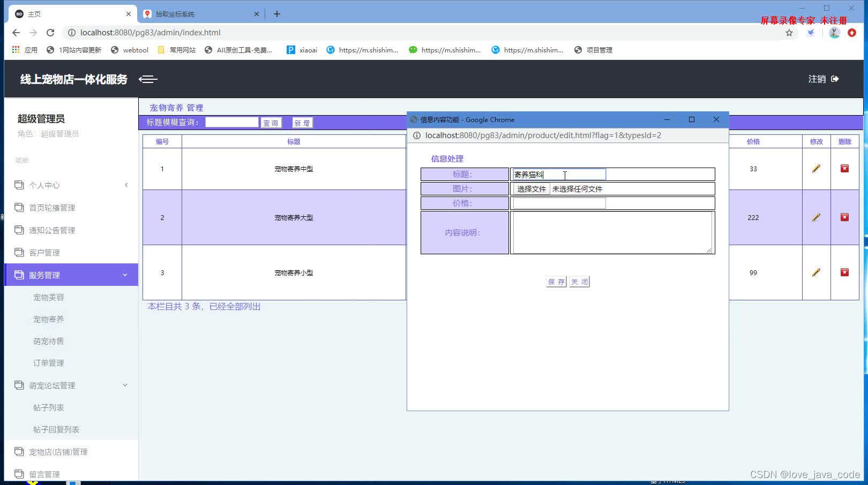Select the 宠物美容 submenu item

(48, 297)
